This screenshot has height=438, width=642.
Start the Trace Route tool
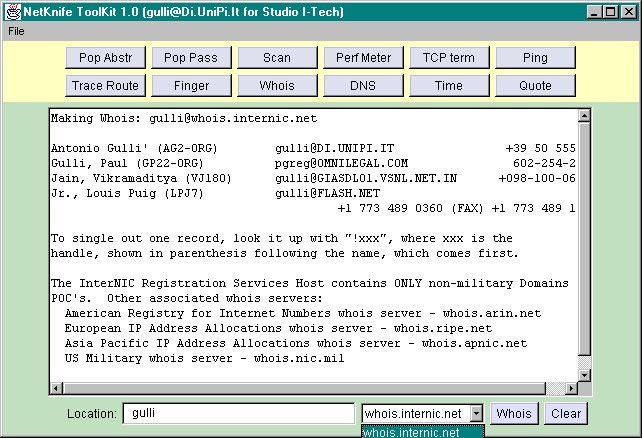pos(105,86)
